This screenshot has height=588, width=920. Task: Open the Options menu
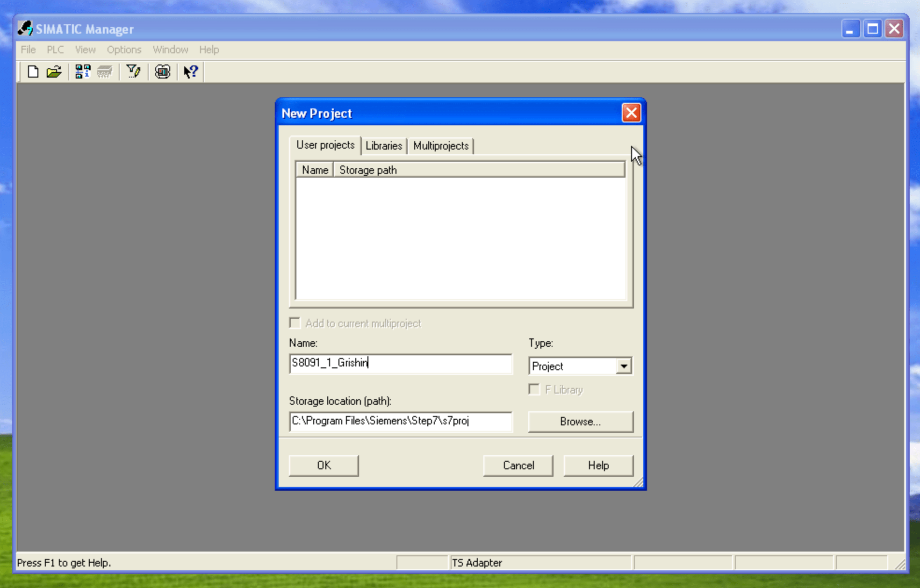click(x=124, y=50)
